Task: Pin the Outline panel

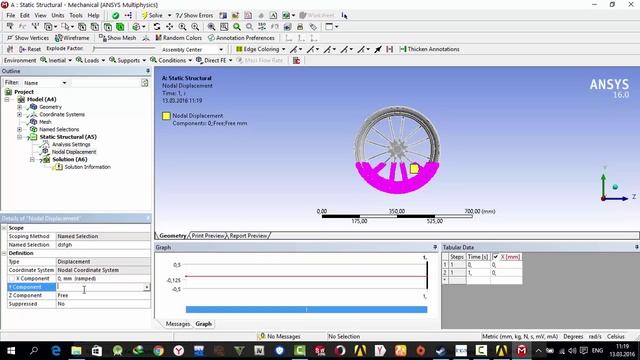Action: 148,71
